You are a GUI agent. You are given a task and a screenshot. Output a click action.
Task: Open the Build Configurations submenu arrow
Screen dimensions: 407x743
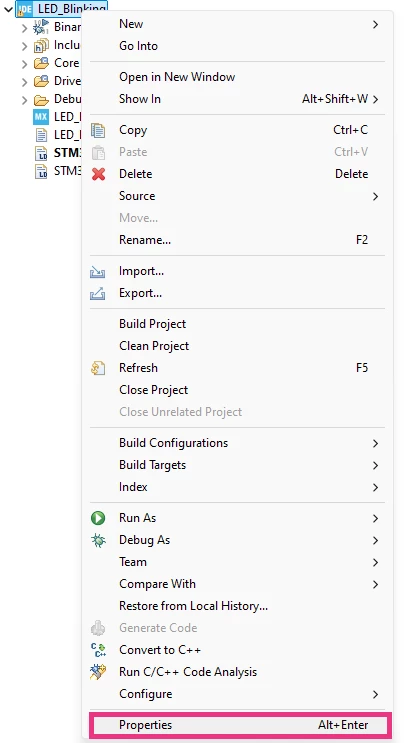(x=375, y=444)
